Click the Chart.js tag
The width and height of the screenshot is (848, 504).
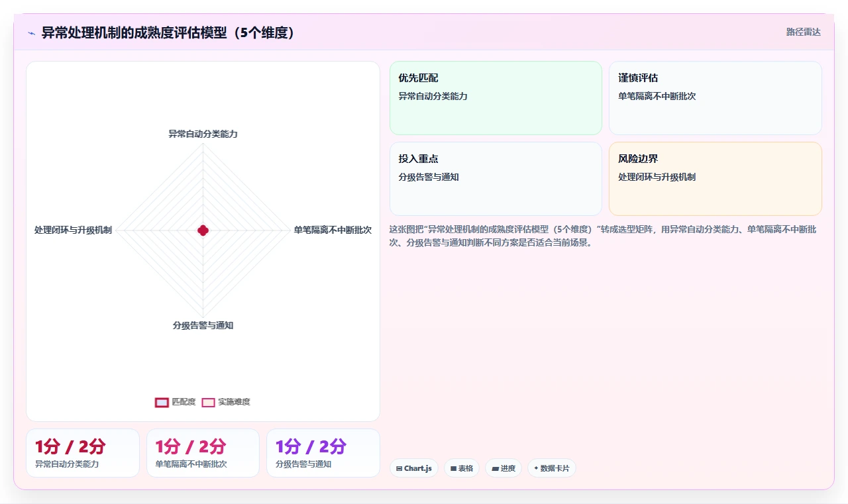coord(414,468)
